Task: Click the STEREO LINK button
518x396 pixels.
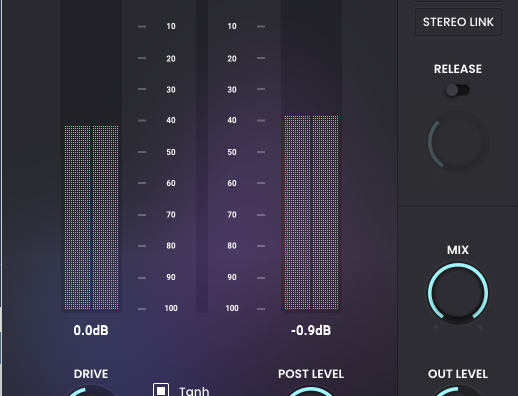Action: (x=458, y=22)
